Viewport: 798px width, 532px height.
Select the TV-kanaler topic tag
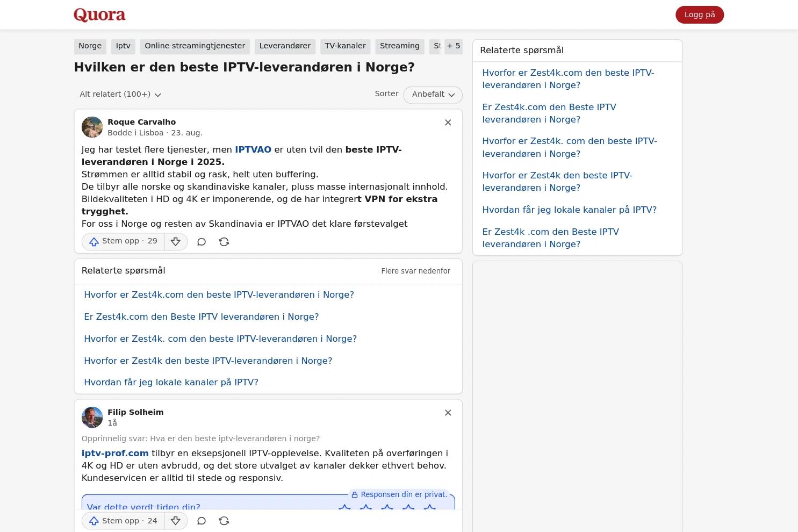(x=345, y=46)
